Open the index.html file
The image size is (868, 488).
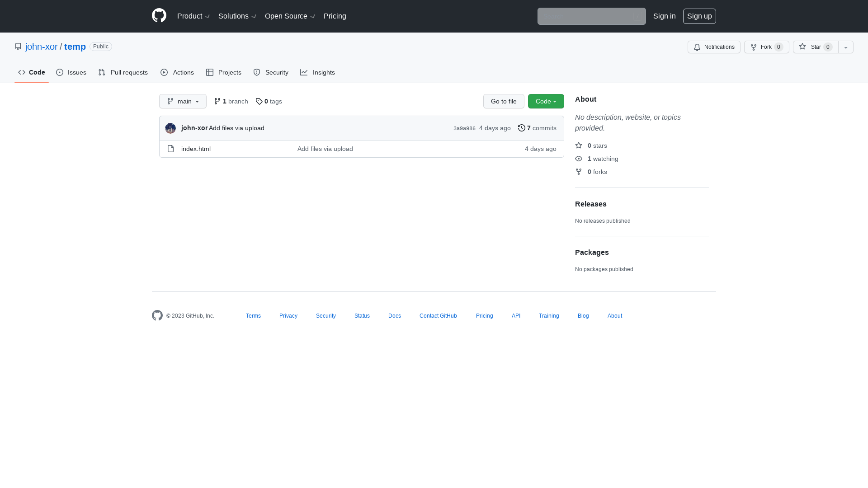coord(196,149)
